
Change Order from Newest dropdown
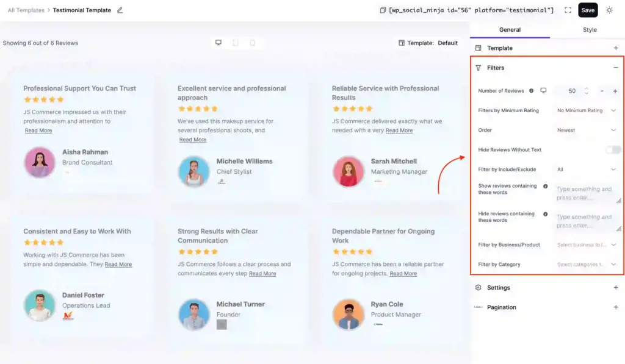click(586, 129)
